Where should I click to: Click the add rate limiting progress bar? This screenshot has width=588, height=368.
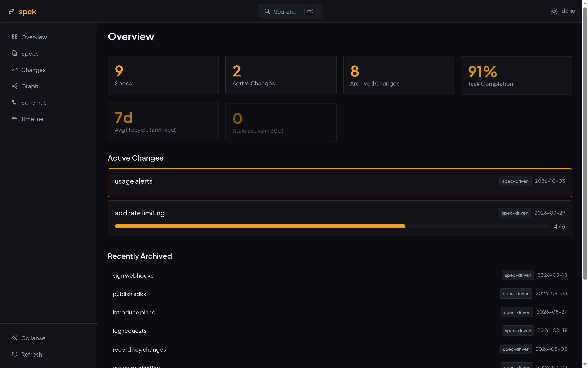coord(331,226)
